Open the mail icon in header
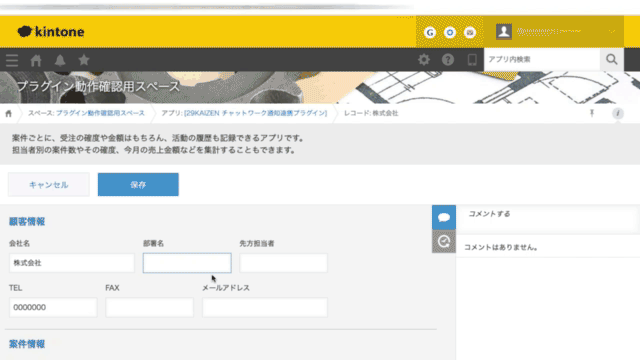Image resolution: width=640 pixels, height=360 pixels. tap(470, 32)
